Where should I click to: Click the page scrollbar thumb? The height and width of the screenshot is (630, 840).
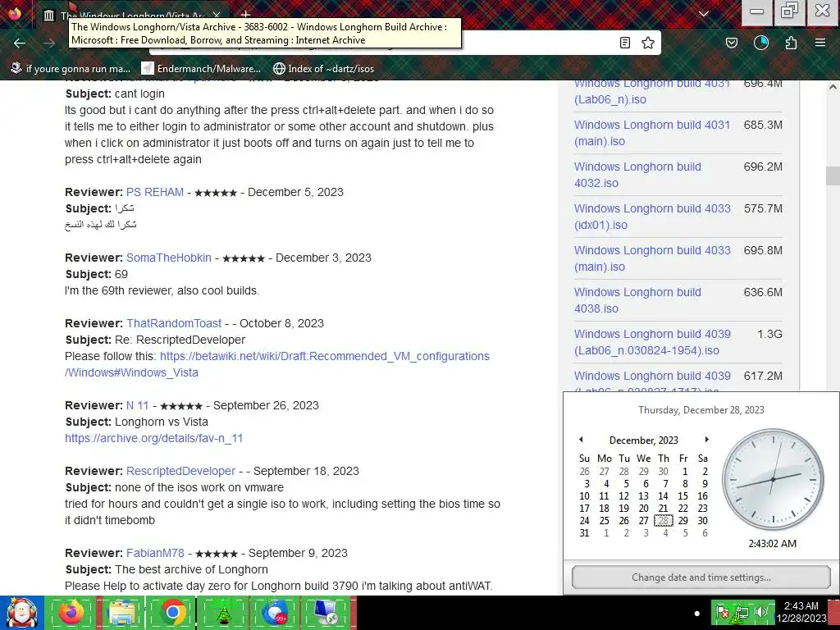pyautogui.click(x=833, y=176)
